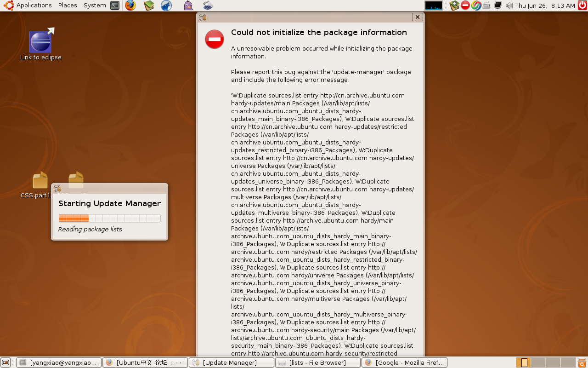Open the system monitor graph applet

434,6
